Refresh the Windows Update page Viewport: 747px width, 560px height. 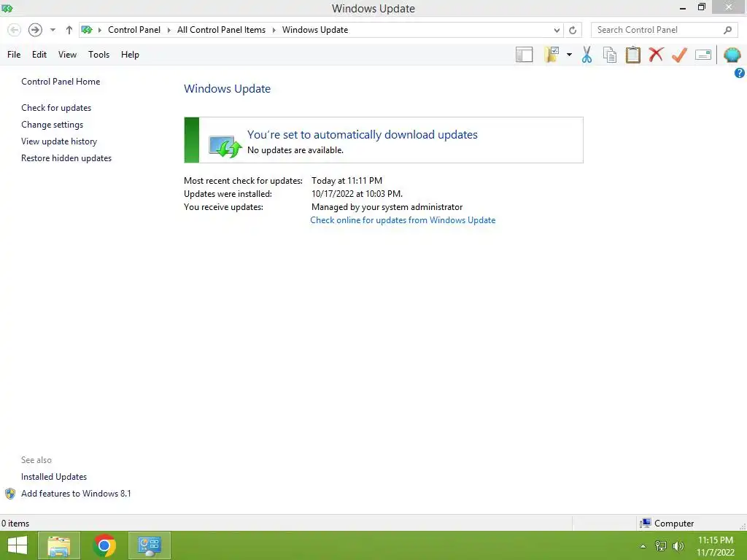pos(573,30)
